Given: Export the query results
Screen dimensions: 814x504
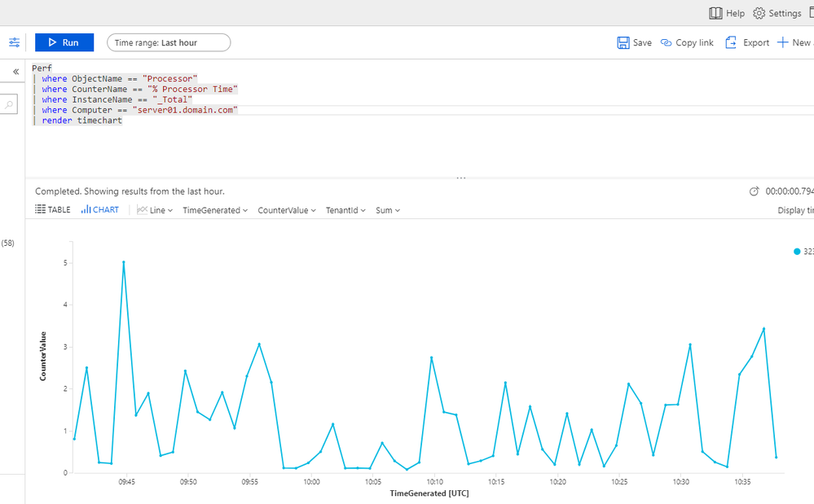Looking at the screenshot, I should 746,42.
